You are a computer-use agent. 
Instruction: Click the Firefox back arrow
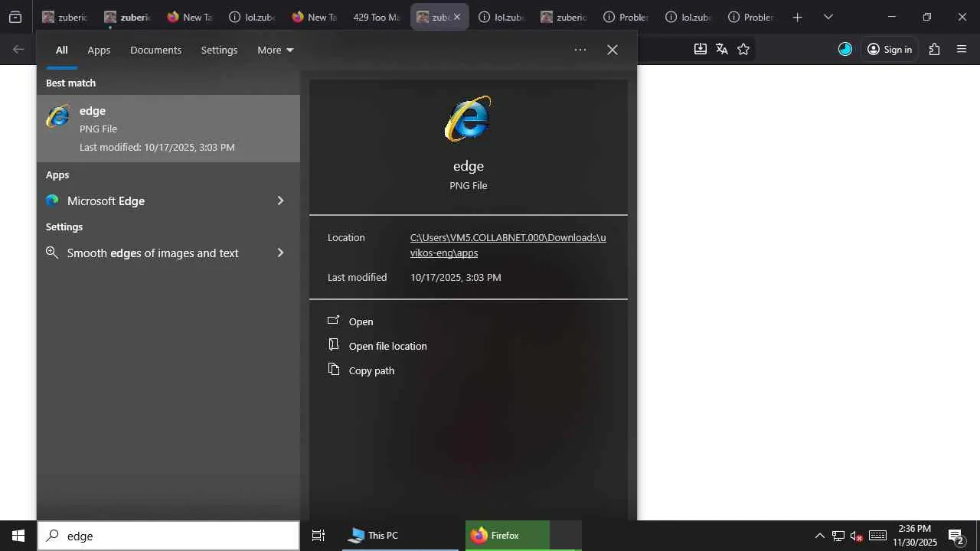(x=18, y=49)
